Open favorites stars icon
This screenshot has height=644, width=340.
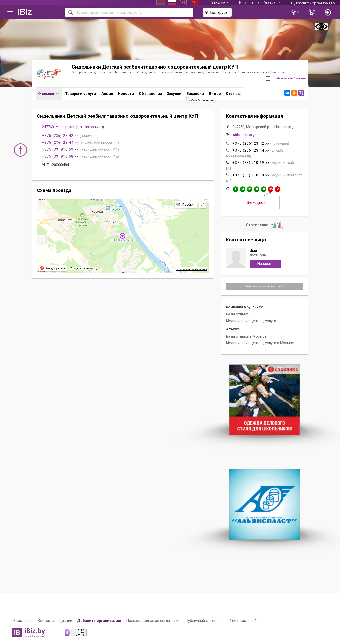pos(312,12)
